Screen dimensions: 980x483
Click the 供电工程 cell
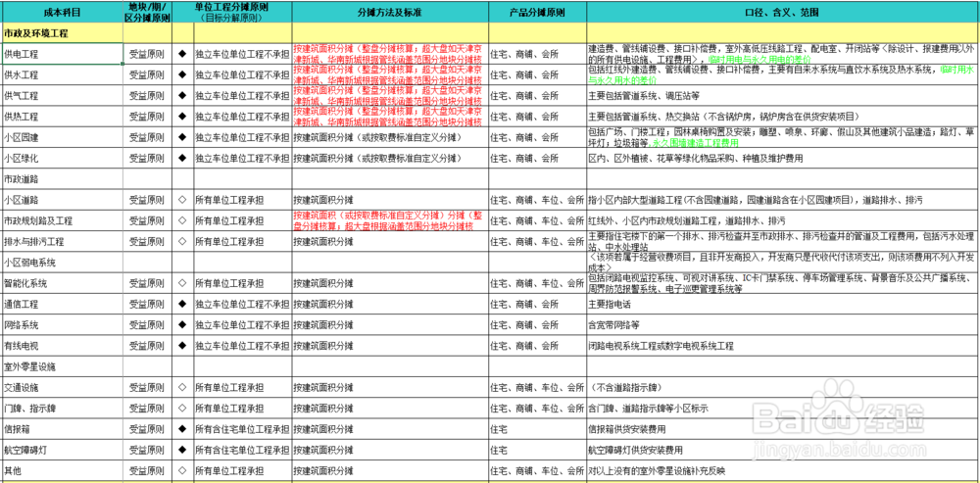coord(61,54)
